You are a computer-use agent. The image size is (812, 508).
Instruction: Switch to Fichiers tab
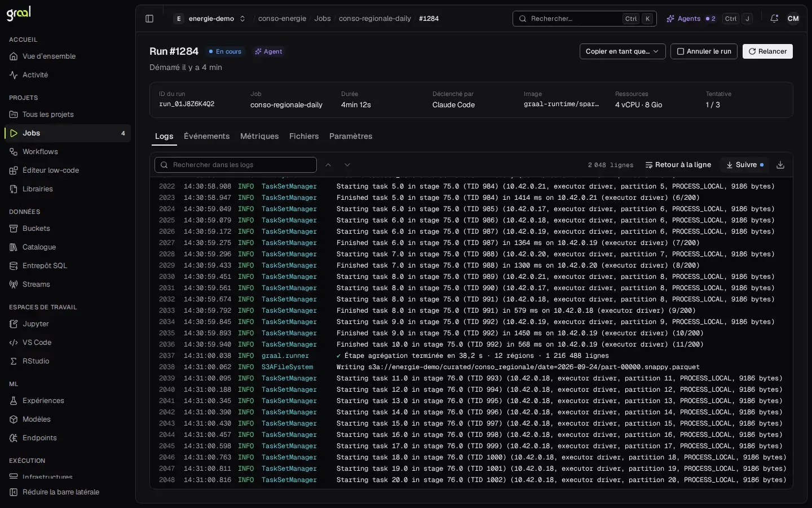pyautogui.click(x=304, y=136)
